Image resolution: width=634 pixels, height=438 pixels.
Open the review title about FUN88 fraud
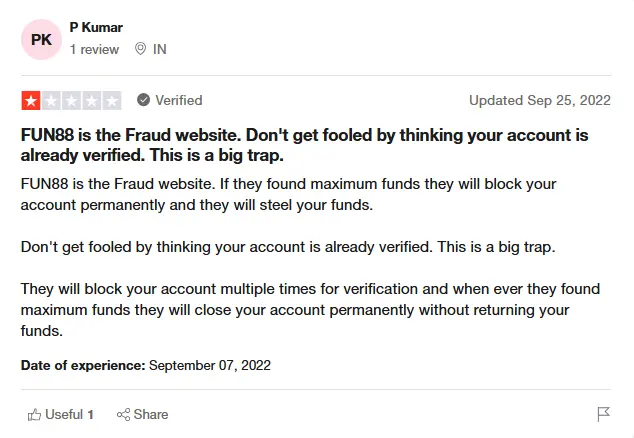pyautogui.click(x=304, y=145)
